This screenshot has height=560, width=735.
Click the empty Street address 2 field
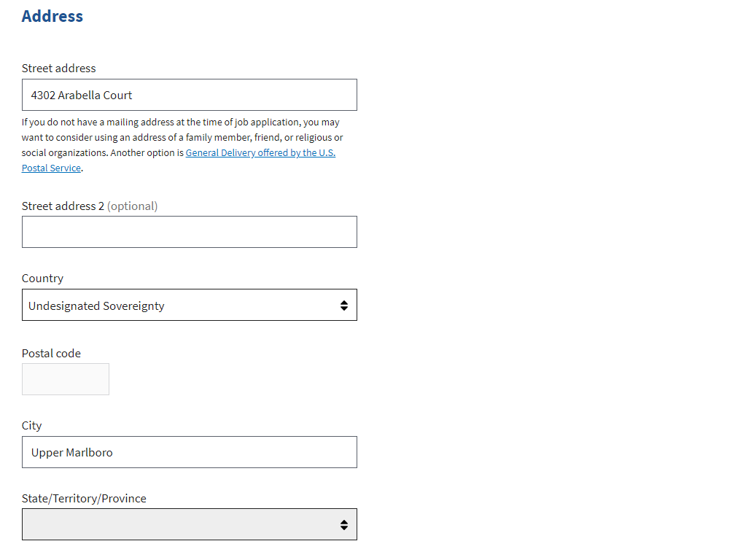[x=190, y=232]
